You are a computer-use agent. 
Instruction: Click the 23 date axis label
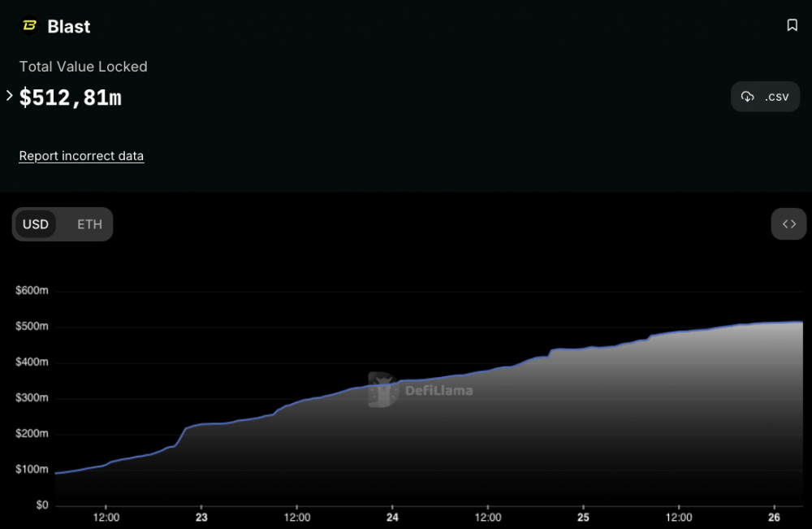coord(201,518)
